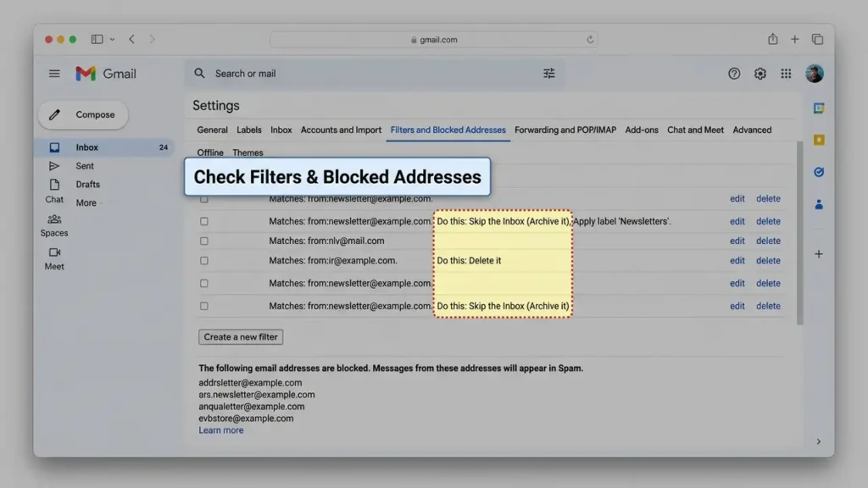Click blocked address evbstore@example.com
This screenshot has height=488, width=868.
click(247, 419)
